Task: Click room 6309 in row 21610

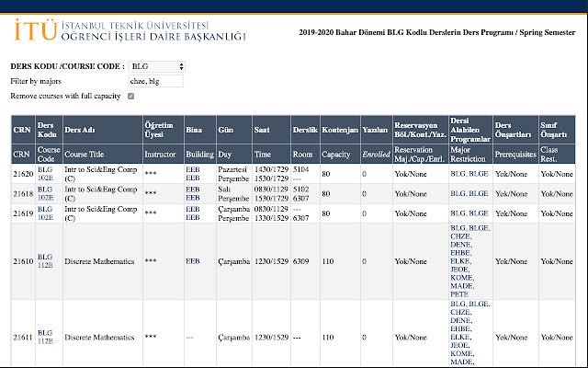Action: coord(301,261)
